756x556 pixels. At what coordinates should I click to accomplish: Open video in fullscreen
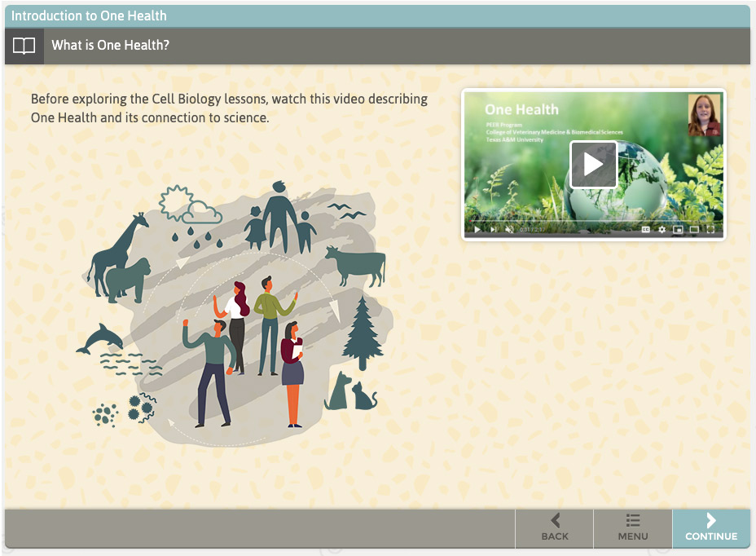(x=710, y=229)
